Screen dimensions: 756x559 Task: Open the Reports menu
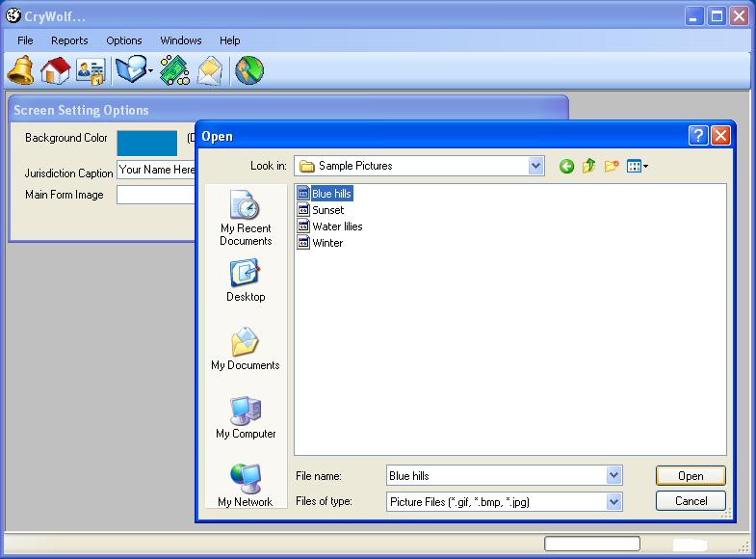69,40
